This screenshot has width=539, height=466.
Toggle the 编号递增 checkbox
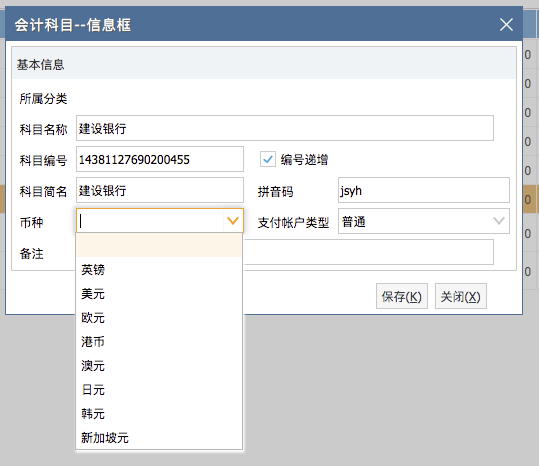coord(267,159)
